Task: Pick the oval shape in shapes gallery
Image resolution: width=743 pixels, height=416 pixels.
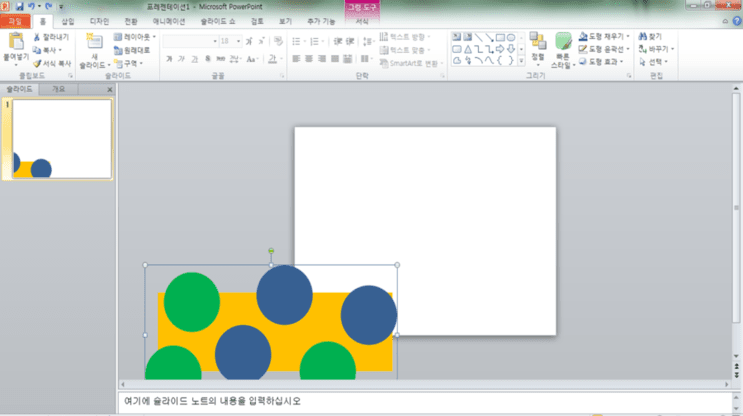Action: coord(511,37)
